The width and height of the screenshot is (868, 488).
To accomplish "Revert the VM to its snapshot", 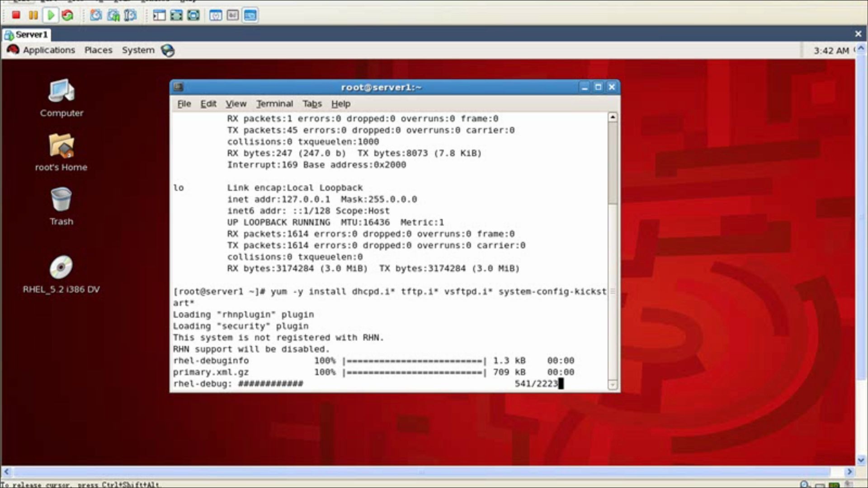I will [112, 15].
